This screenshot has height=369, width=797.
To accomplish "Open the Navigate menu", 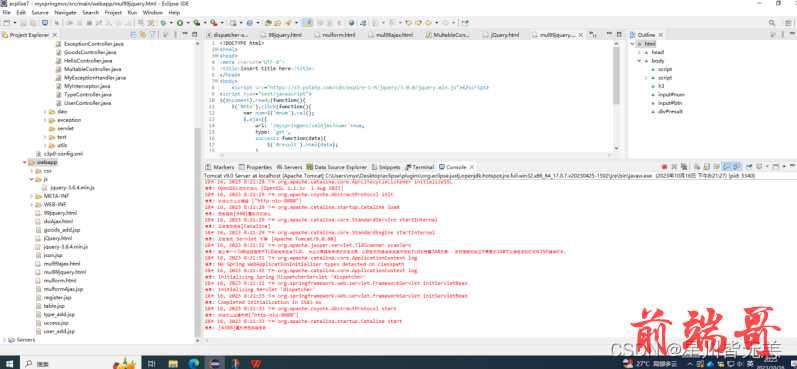I will [x=66, y=12].
